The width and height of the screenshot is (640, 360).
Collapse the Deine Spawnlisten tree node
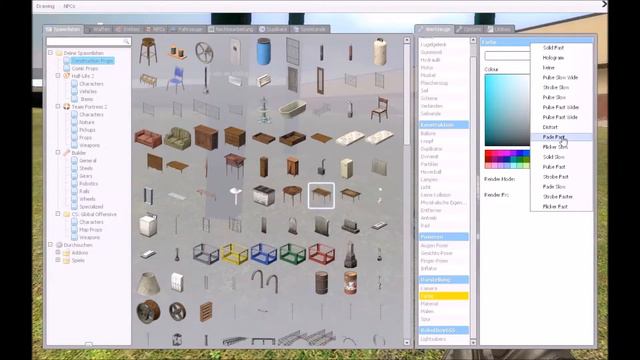point(51,53)
